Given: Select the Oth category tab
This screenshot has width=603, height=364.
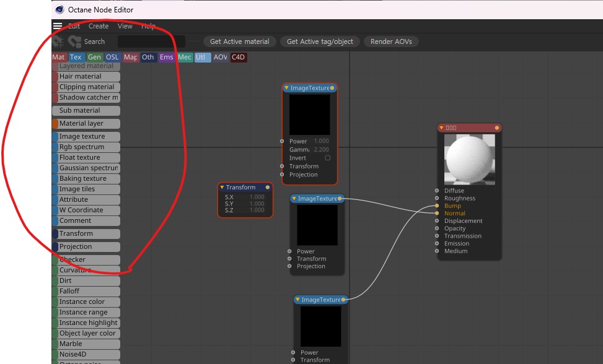Looking at the screenshot, I should pos(149,57).
